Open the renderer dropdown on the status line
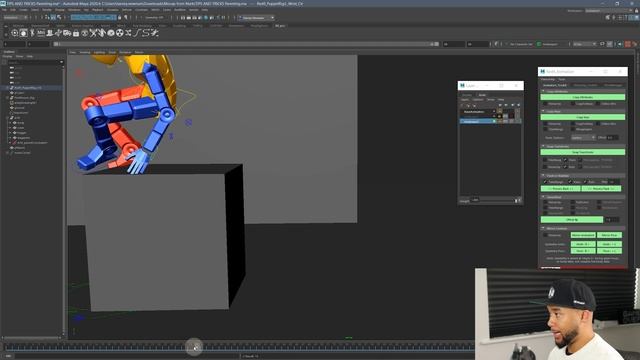The image size is (640, 360). (256, 18)
